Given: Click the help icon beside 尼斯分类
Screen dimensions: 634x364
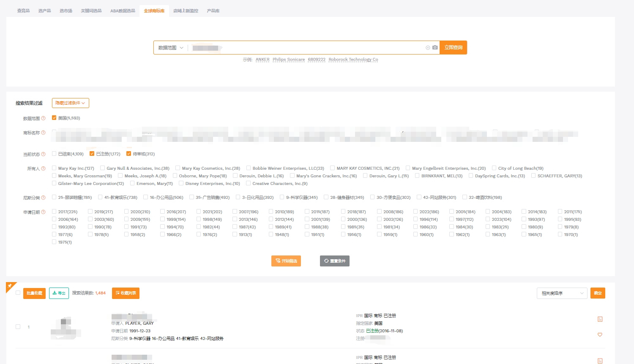Looking at the screenshot, I should [x=43, y=198].
